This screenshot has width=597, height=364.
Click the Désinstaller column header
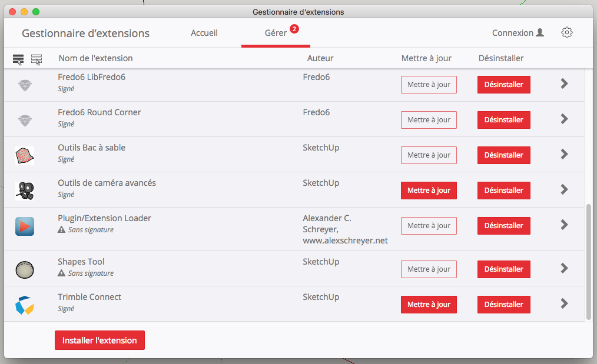pyautogui.click(x=501, y=58)
